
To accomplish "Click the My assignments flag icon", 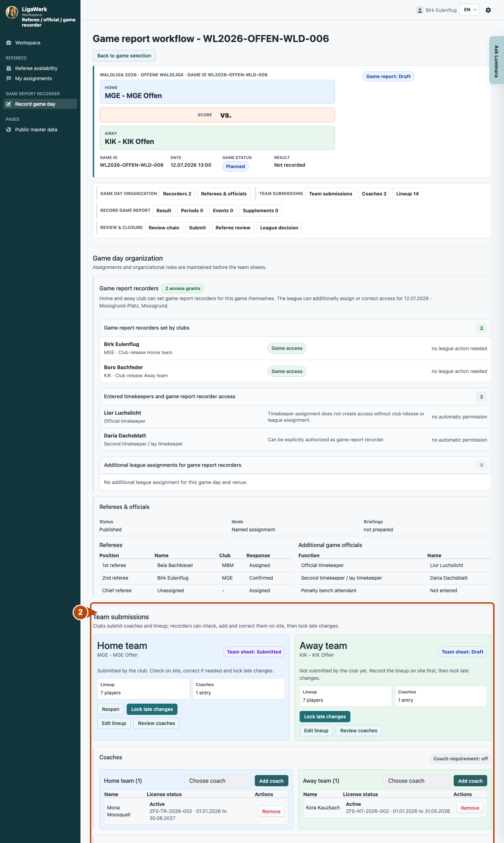I will pos(9,78).
